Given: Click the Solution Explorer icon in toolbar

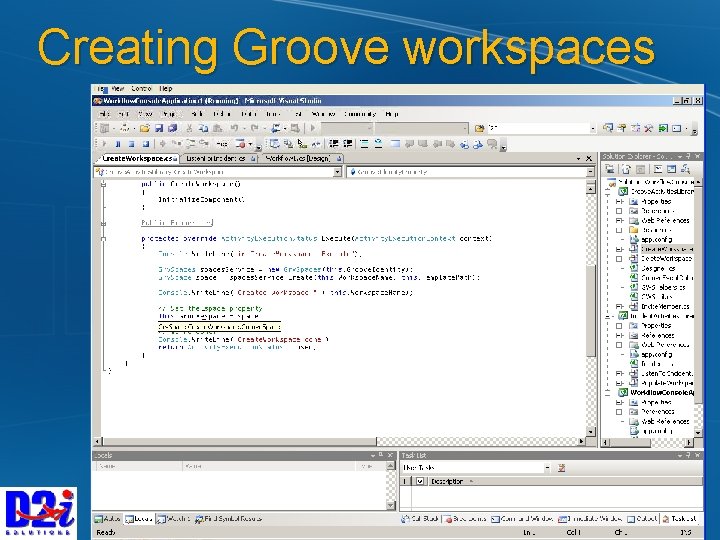Looking at the screenshot, I should pos(608,128).
